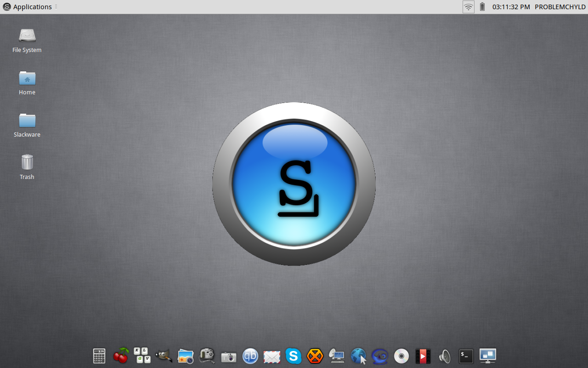Image resolution: width=588 pixels, height=368 pixels.
Task: Launch Skype from the dock
Action: pyautogui.click(x=293, y=356)
